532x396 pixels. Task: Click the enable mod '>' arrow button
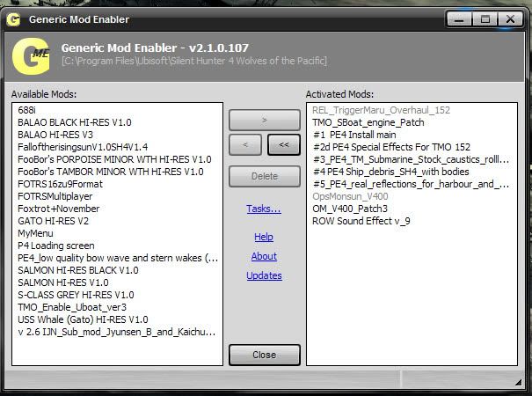point(265,120)
